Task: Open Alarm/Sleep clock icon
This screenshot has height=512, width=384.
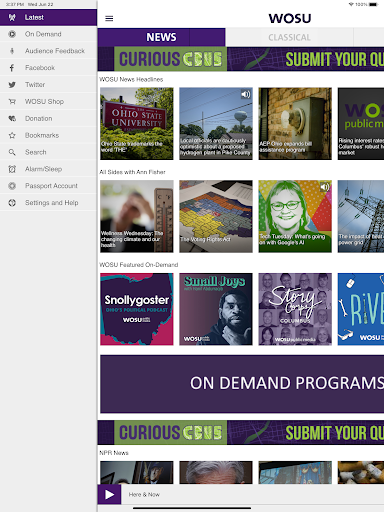Action: pos(12,169)
